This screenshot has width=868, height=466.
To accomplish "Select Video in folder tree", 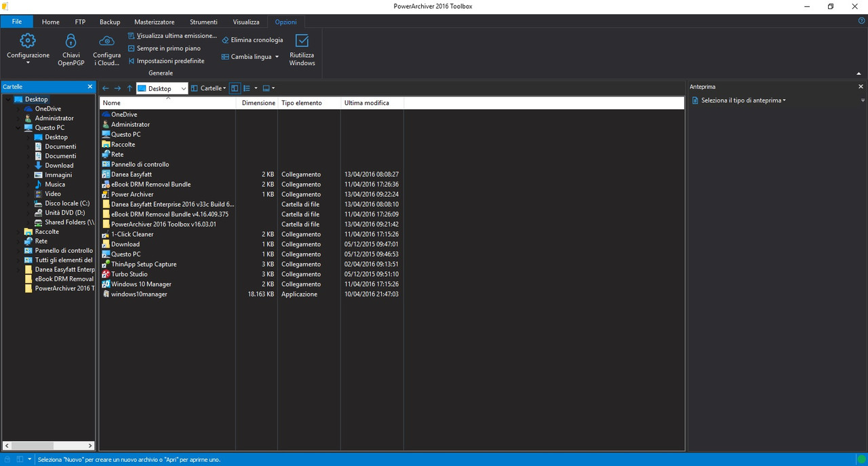I will (x=53, y=194).
